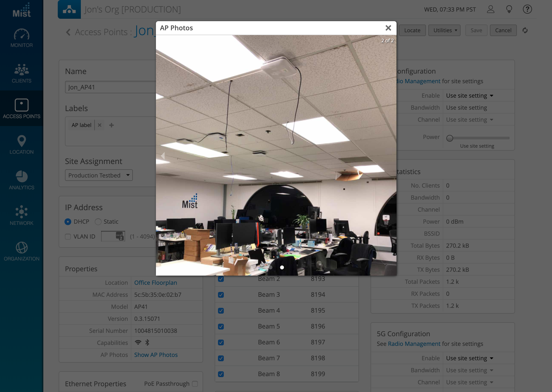The height and width of the screenshot is (392, 552).
Task: Enable the VLAN ID checkbox
Action: point(68,237)
